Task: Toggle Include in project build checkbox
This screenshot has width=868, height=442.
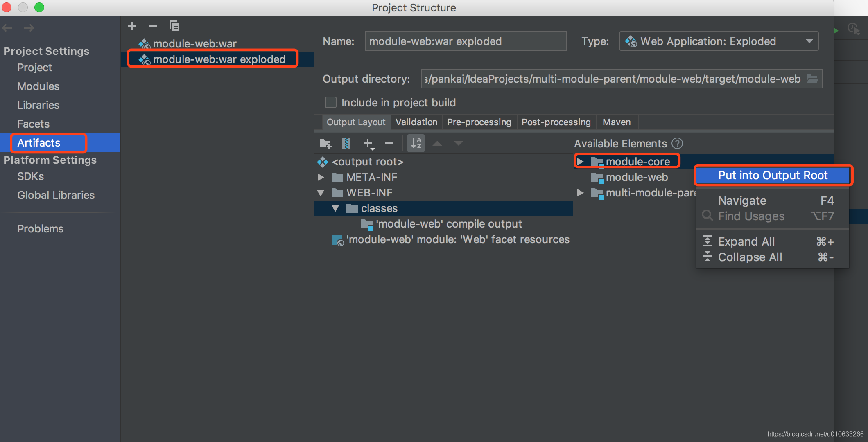Action: [x=329, y=102]
